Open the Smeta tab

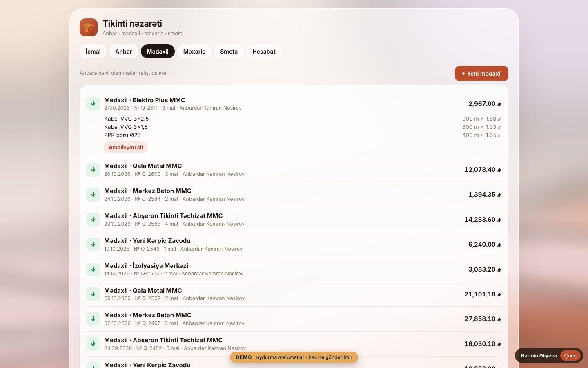(x=229, y=52)
